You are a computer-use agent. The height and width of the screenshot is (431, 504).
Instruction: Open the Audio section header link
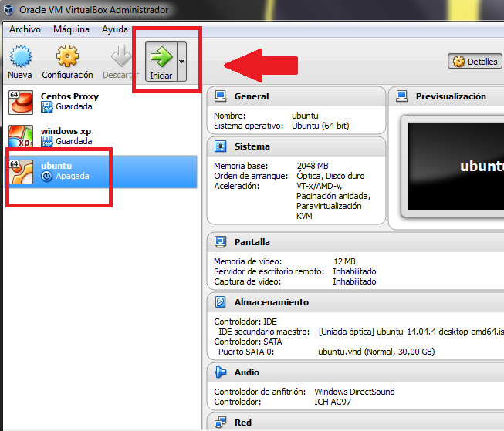(246, 372)
